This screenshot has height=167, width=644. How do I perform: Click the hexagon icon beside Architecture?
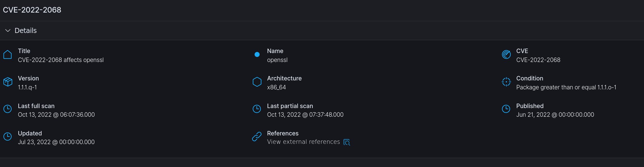coord(257,82)
